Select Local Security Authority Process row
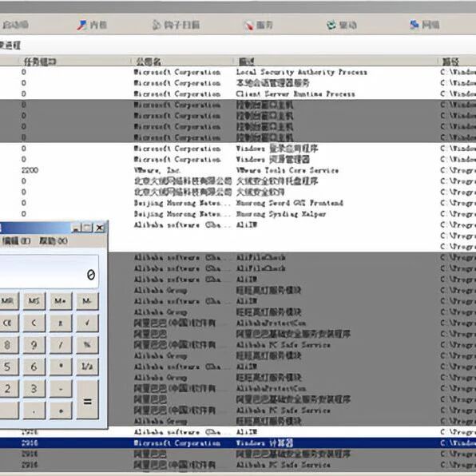The image size is (476, 476). (x=238, y=72)
